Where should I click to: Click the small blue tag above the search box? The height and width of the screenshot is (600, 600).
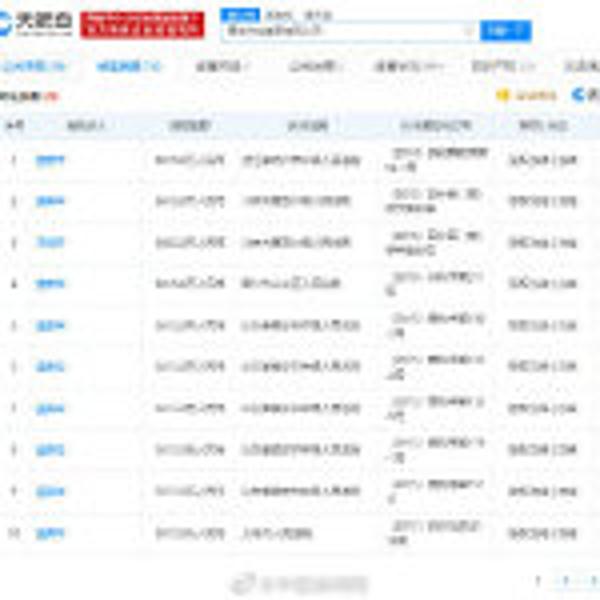pos(234,15)
